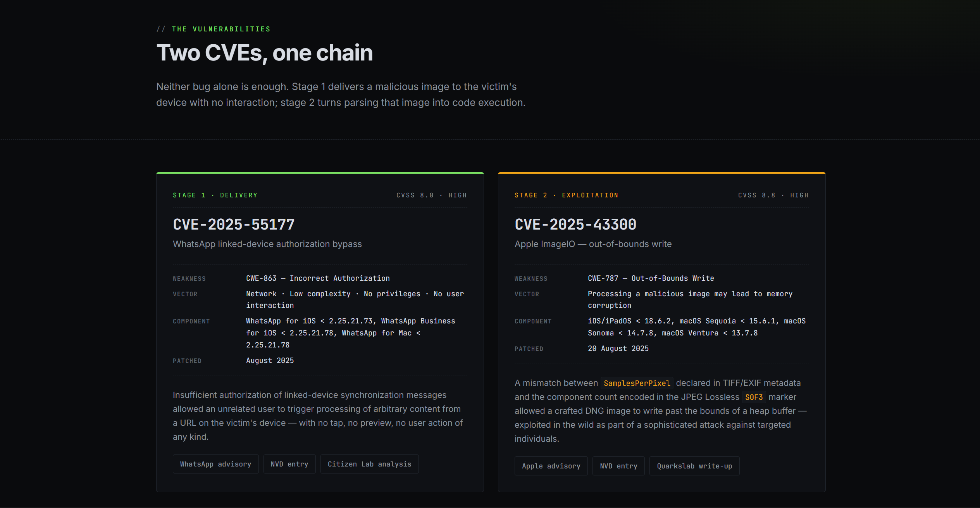The image size is (980, 508).
Task: Click the THE VULNERABILITIES section label
Action: click(x=221, y=28)
